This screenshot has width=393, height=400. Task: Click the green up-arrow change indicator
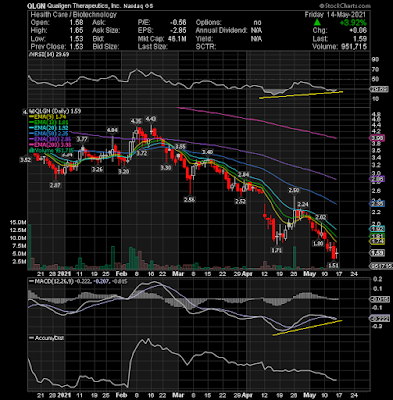[317, 23]
